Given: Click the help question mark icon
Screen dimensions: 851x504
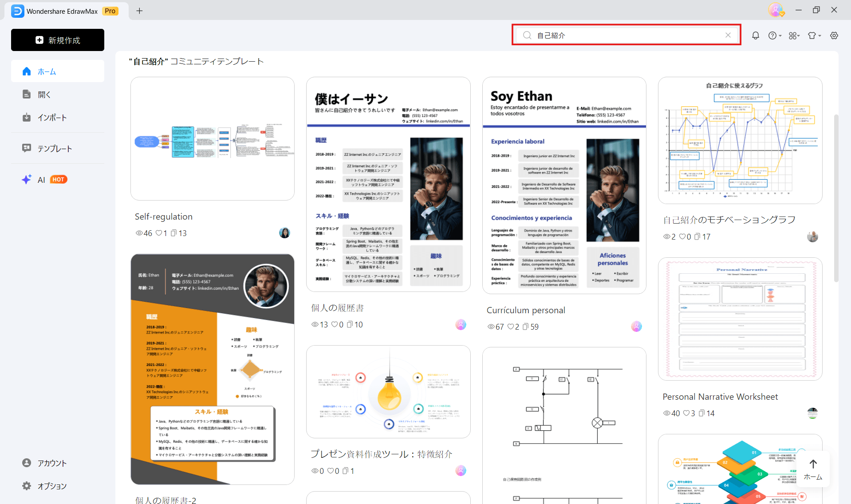Looking at the screenshot, I should point(772,35).
